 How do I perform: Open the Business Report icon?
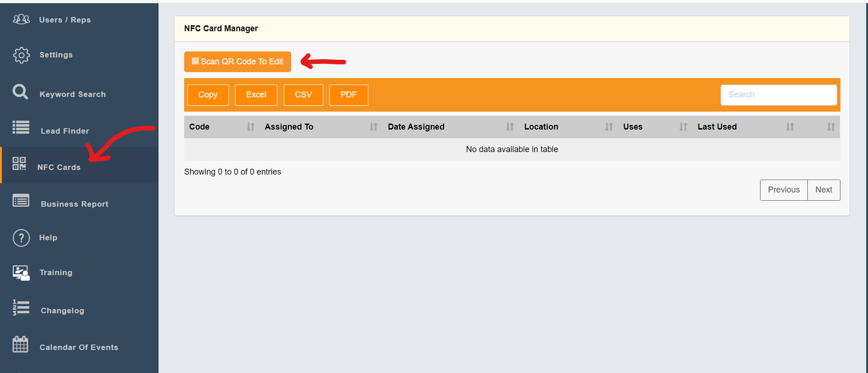(x=21, y=201)
